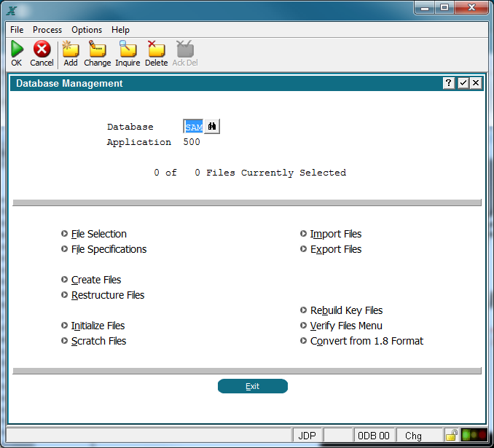Close the Database Management panel

point(476,83)
